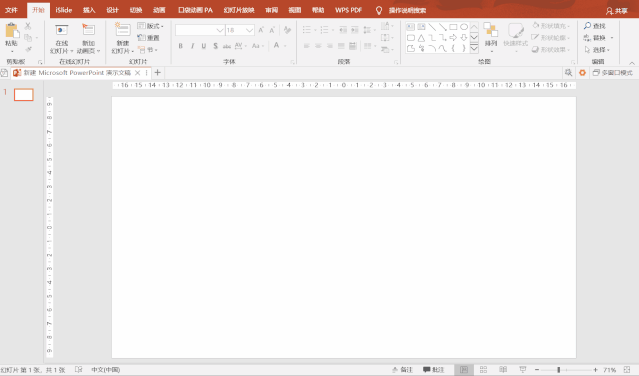Toggle Italic formatting
The height and width of the screenshot is (376, 639).
pos(192,46)
